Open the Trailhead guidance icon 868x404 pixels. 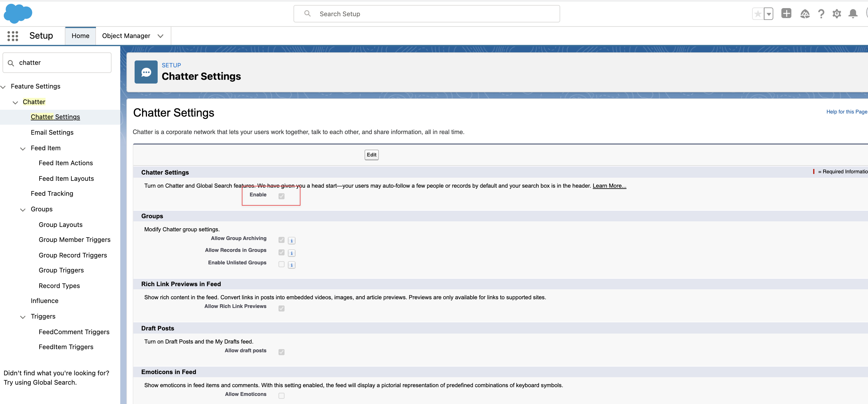point(805,14)
